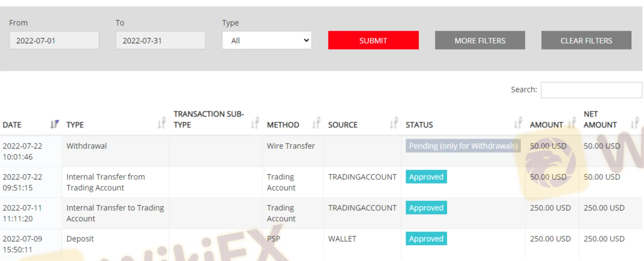Focus the From date field
Viewport: 644px width, 261px height.
tap(54, 40)
